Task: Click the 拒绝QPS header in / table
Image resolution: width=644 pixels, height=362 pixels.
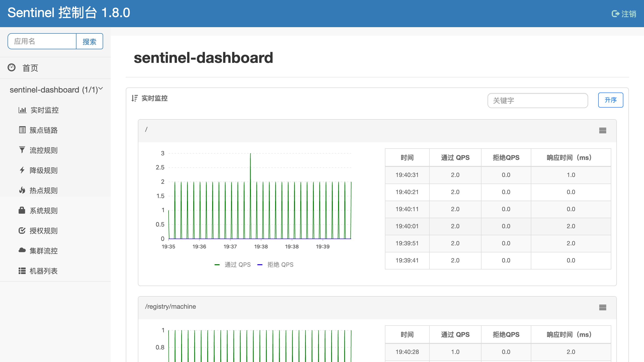Action: click(506, 158)
